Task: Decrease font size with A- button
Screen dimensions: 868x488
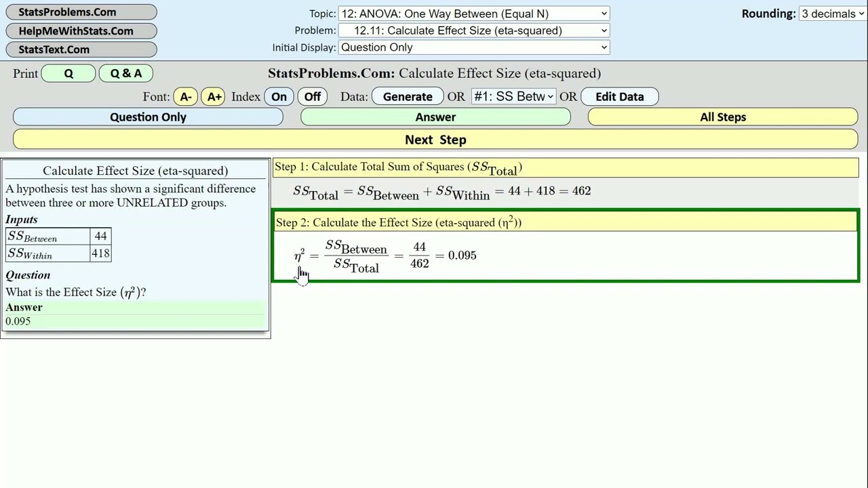Action: (185, 97)
